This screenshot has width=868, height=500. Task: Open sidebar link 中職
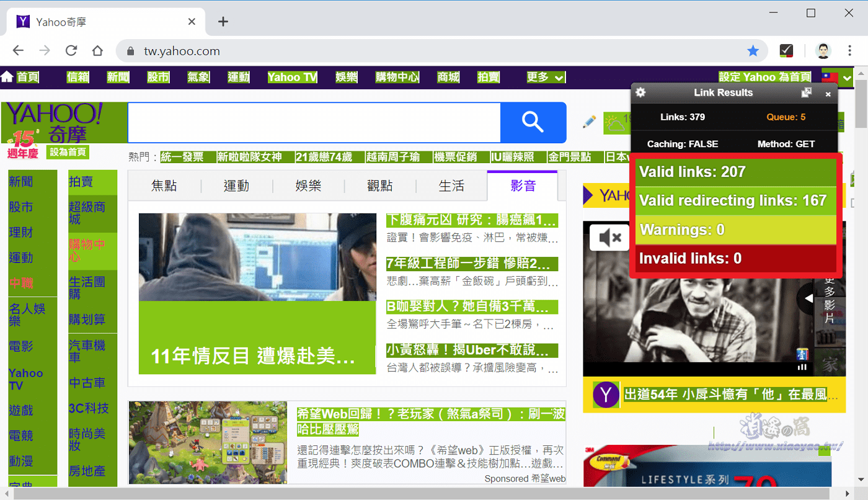(21, 283)
